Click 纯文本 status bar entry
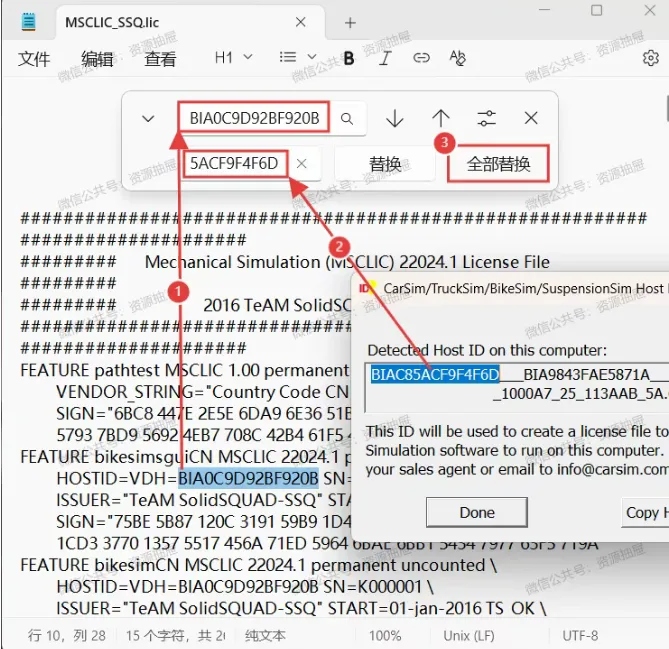669x649 pixels. 265,636
